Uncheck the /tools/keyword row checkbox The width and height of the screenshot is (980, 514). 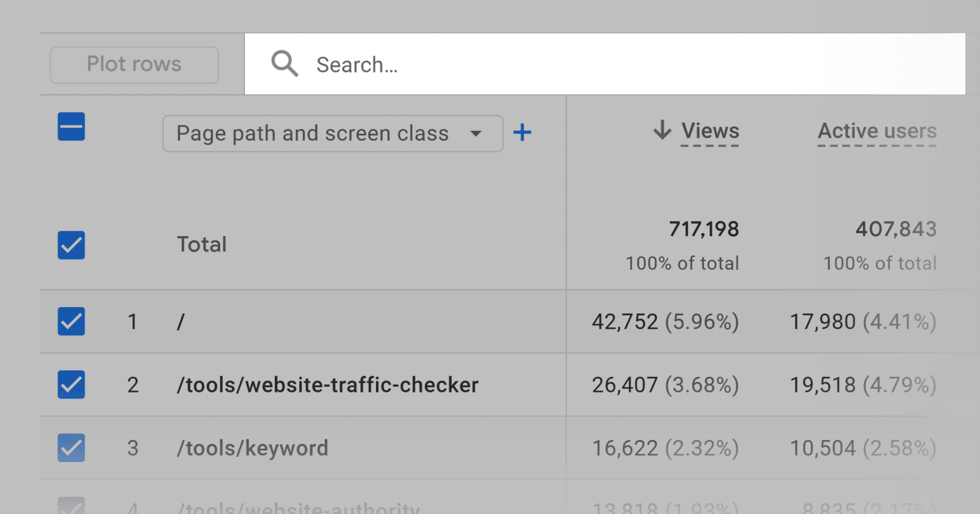pyautogui.click(x=71, y=448)
